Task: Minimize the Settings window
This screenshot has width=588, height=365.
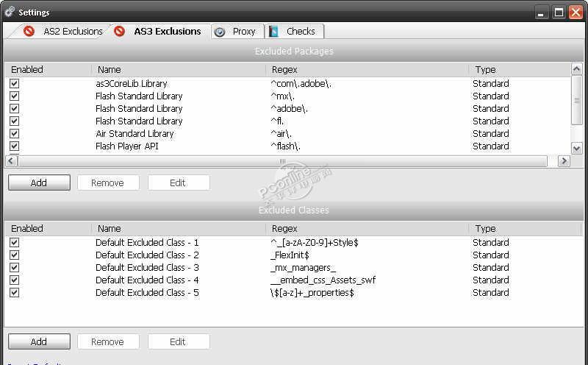Action: pyautogui.click(x=541, y=13)
